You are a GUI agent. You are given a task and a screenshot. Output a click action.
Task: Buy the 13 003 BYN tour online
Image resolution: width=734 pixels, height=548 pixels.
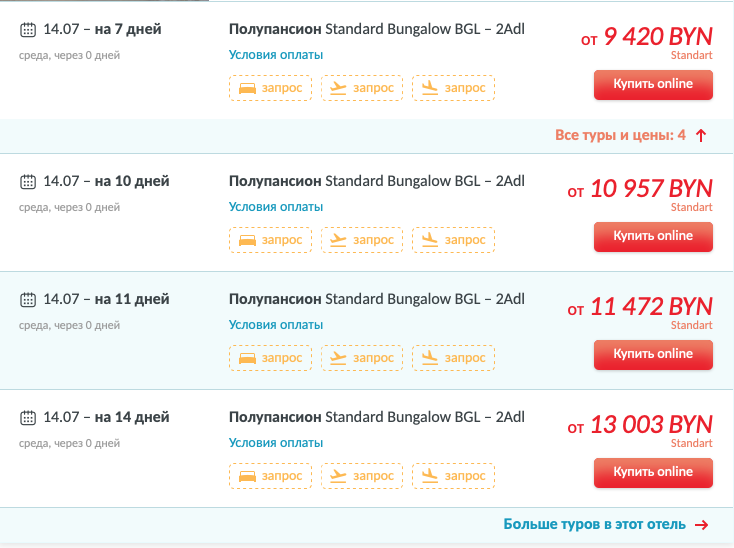coord(653,472)
